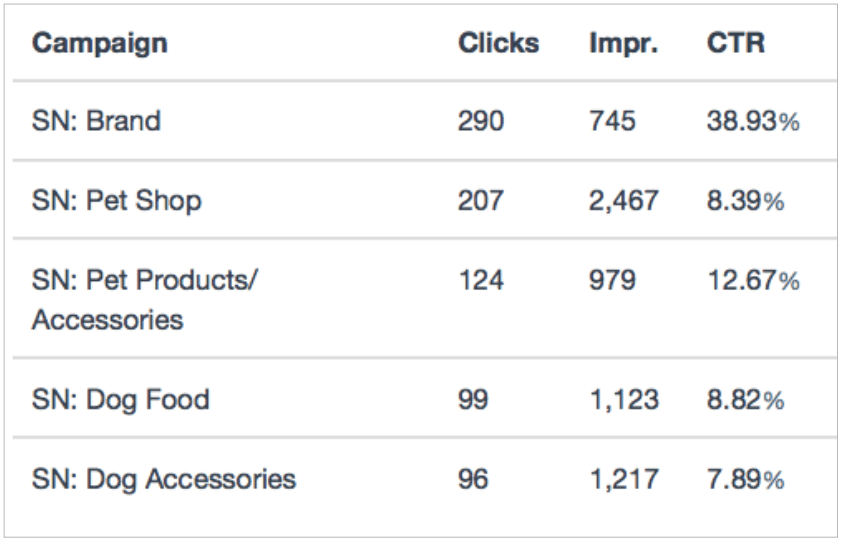Select the 979 impressions value
Image resolution: width=841 pixels, height=541 pixels.
(612, 280)
